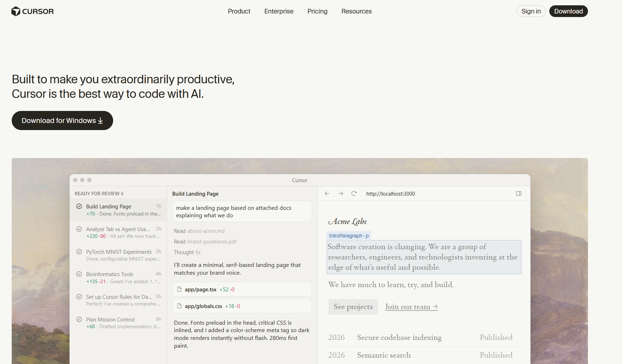Click the READY FOR REVIEW 6 header
This screenshot has height=364, width=622.
click(99, 194)
